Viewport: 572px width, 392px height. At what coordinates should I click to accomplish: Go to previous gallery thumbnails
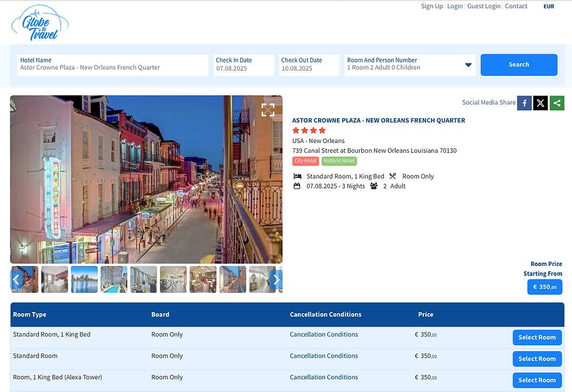(16, 279)
